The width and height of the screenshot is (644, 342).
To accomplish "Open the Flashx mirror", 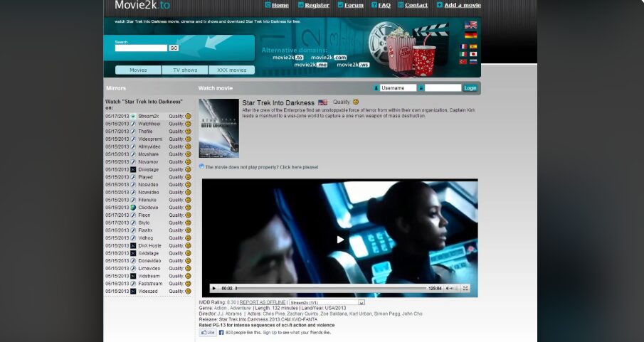I will pos(145,230).
